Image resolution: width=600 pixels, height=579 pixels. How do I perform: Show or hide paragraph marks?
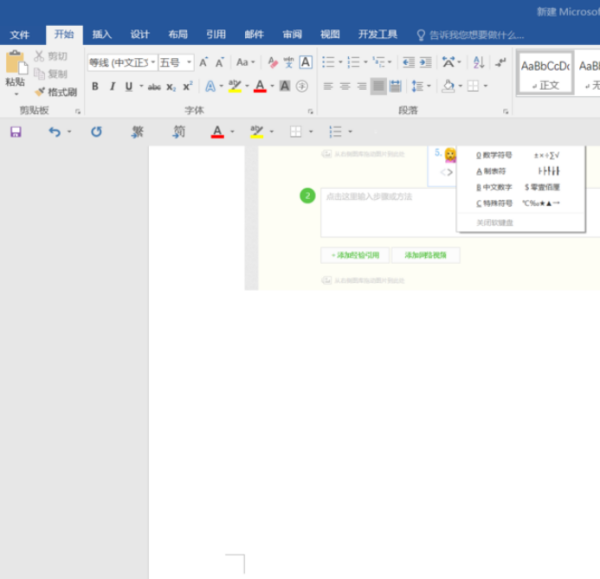(x=501, y=62)
